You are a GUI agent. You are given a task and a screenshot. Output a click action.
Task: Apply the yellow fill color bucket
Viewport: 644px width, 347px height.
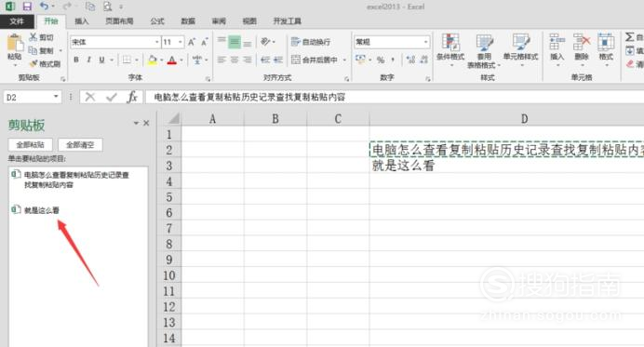[x=153, y=60]
